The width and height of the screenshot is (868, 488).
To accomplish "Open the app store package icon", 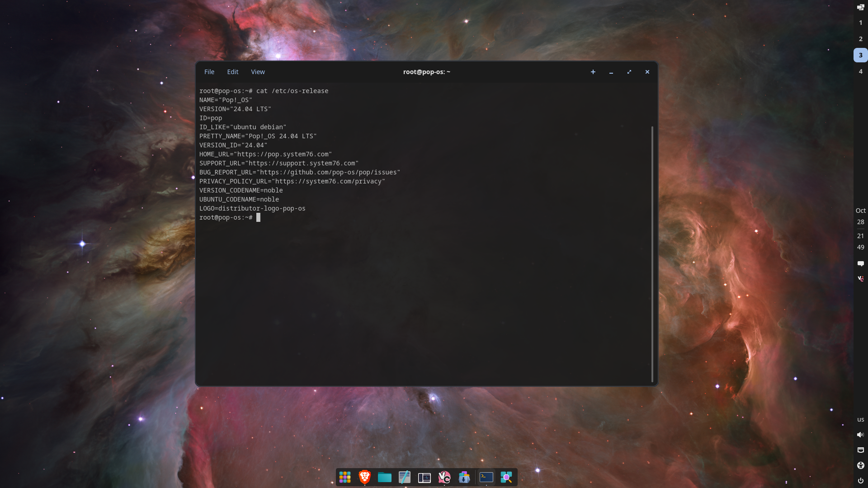I will (464, 477).
